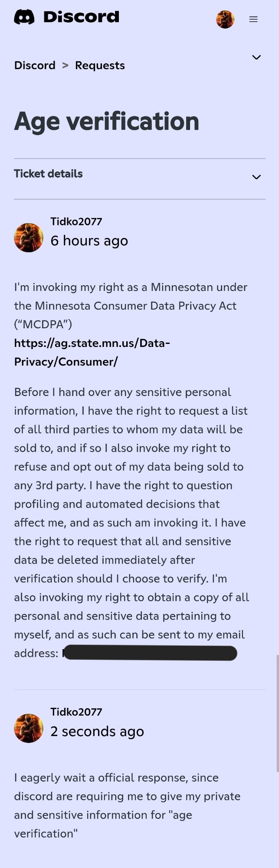This screenshot has width=279, height=868.
Task: Click the Discord wordmark in the header
Action: pyautogui.click(x=81, y=17)
